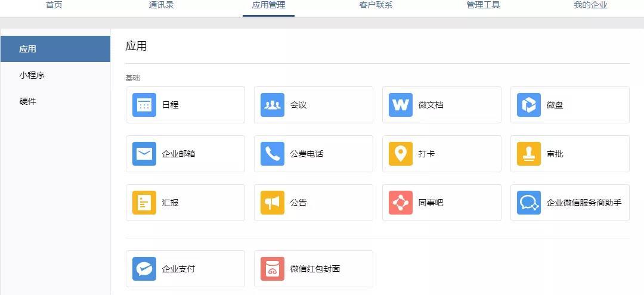
Task: Click the 同事吧 label text
Action: point(431,203)
